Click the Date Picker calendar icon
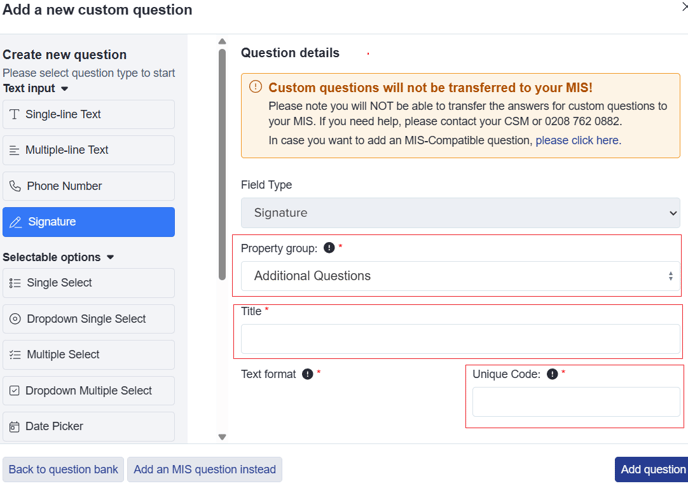 pos(14,427)
